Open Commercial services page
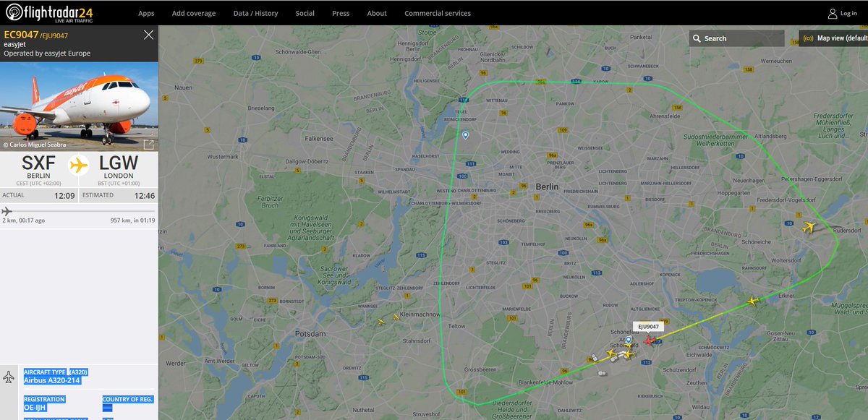 coord(438,13)
